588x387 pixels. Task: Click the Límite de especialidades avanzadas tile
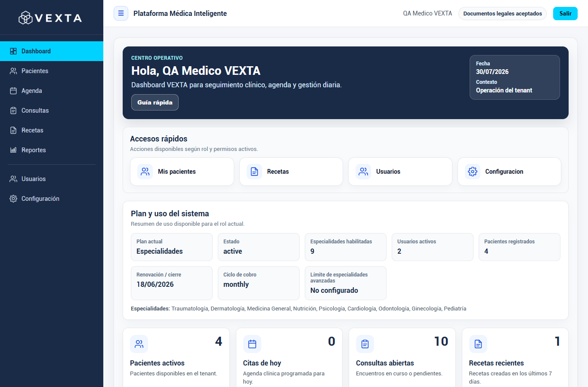[346, 283]
